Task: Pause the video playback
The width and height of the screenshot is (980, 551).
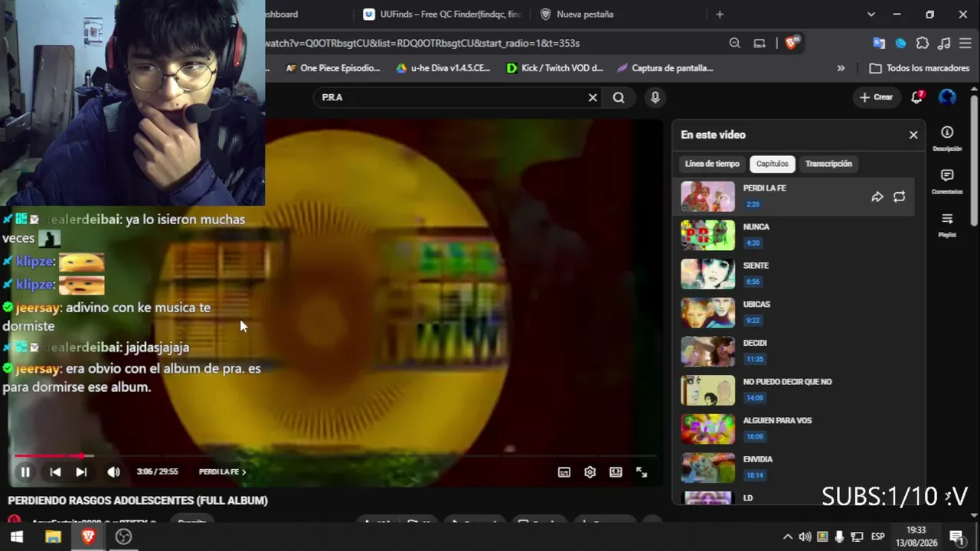Action: (25, 472)
